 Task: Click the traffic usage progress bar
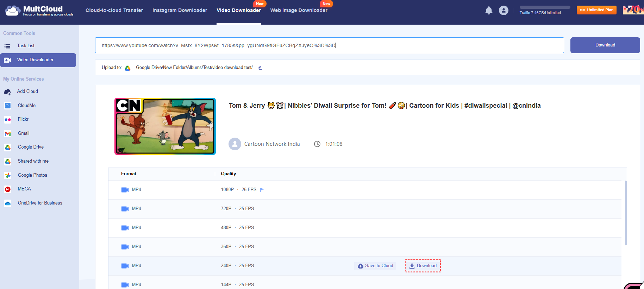pos(545,7)
